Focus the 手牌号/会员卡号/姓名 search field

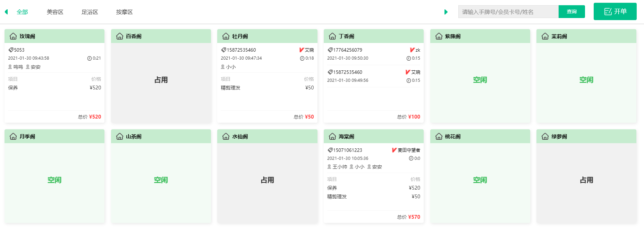click(508, 12)
